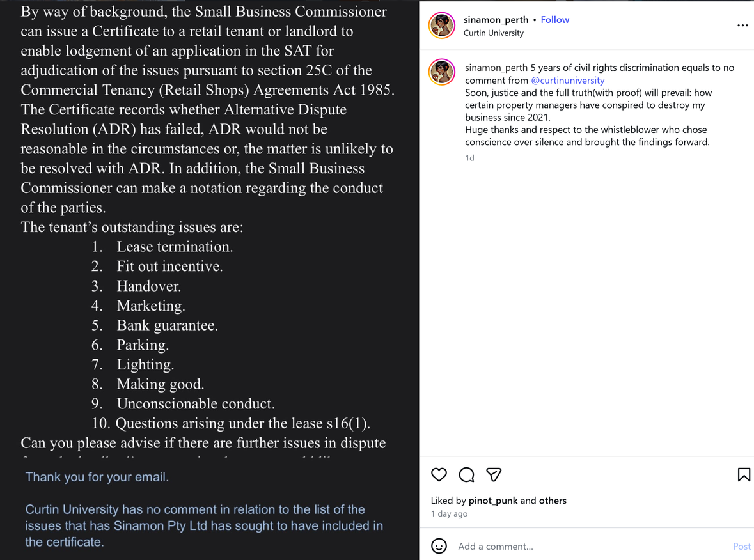Open comments via speech bubble icon

(x=466, y=474)
